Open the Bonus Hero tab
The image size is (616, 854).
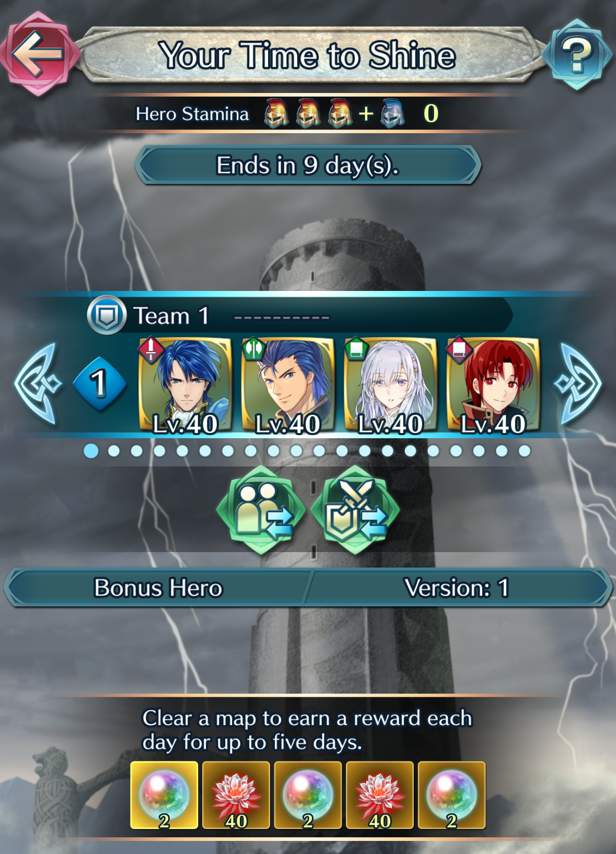click(x=158, y=588)
